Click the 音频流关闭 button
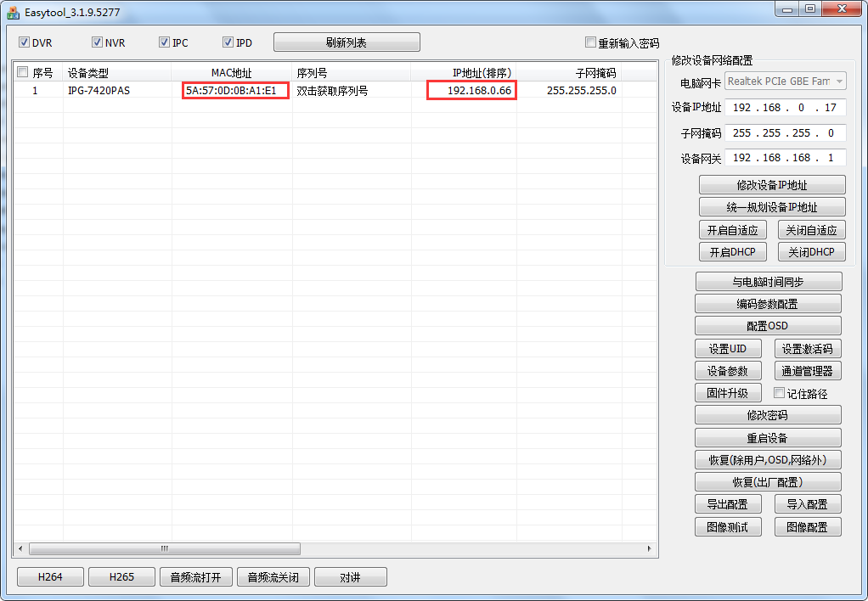This screenshot has height=601, width=868. click(273, 576)
